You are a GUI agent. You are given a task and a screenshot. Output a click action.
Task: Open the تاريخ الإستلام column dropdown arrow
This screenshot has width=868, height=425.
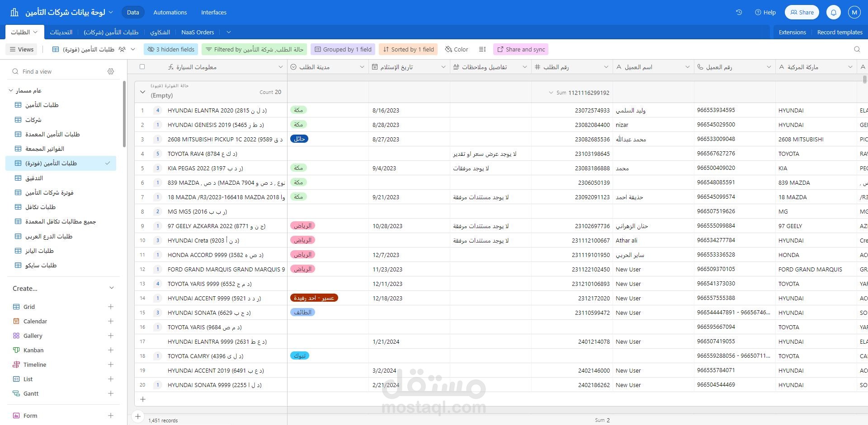[x=443, y=67]
